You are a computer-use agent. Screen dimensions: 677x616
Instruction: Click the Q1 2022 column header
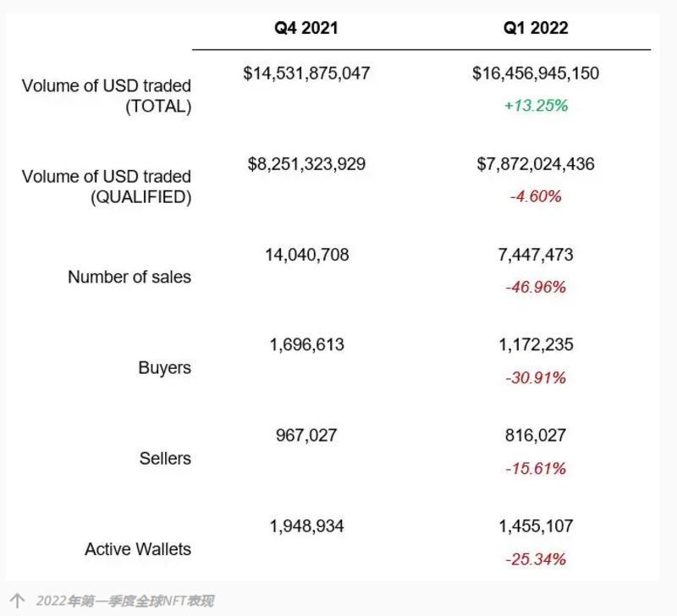click(536, 28)
